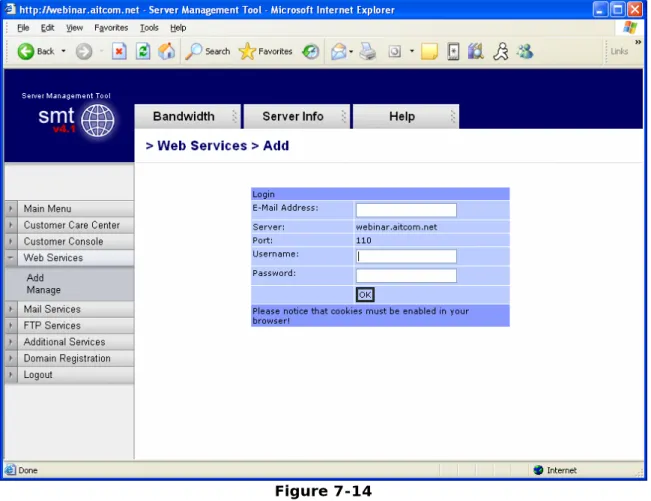Open the Favorites menu
This screenshot has height=501, width=651.
[x=111, y=28]
